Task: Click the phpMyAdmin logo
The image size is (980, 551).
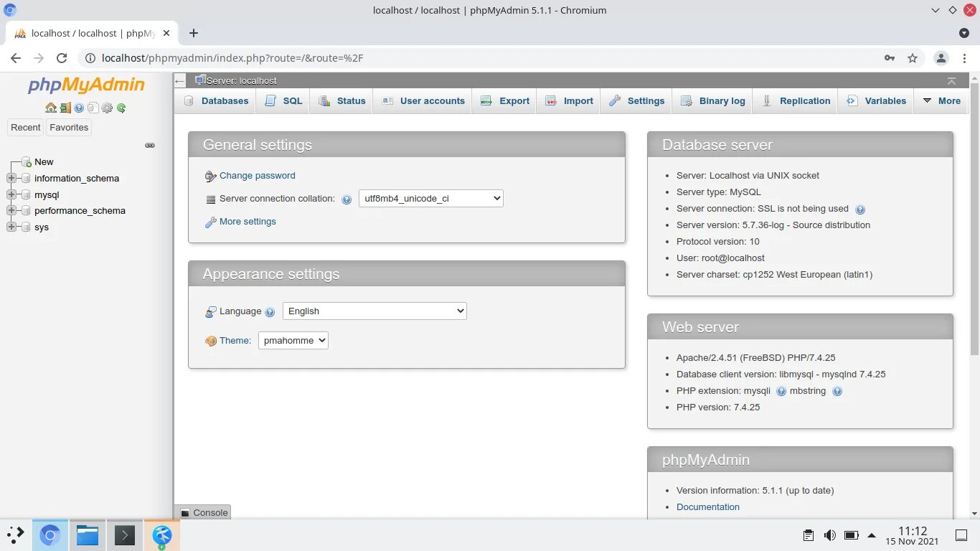Action: [x=86, y=85]
